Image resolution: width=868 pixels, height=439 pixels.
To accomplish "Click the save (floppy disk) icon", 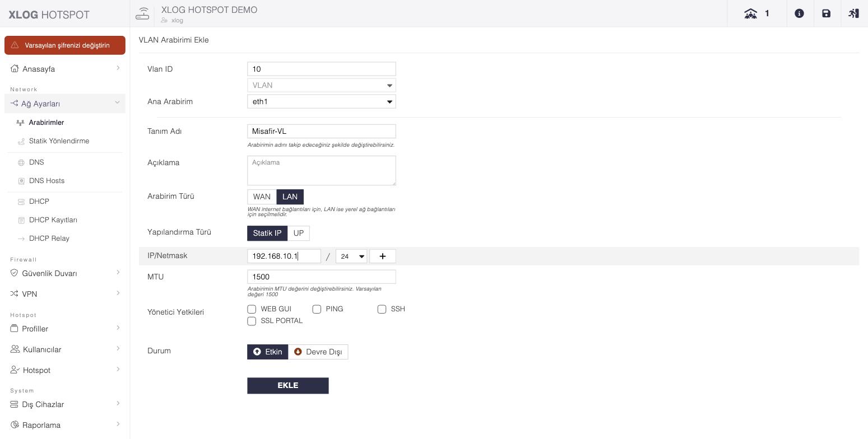I will click(x=826, y=13).
